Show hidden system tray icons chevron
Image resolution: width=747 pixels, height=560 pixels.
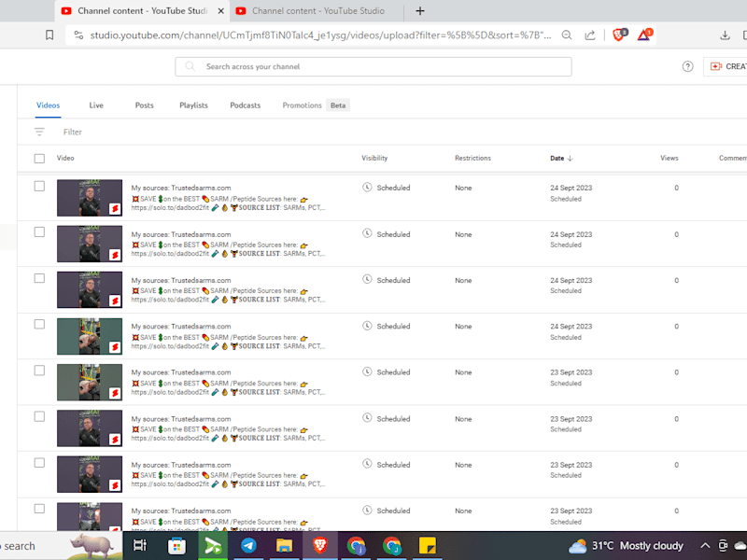click(x=705, y=546)
